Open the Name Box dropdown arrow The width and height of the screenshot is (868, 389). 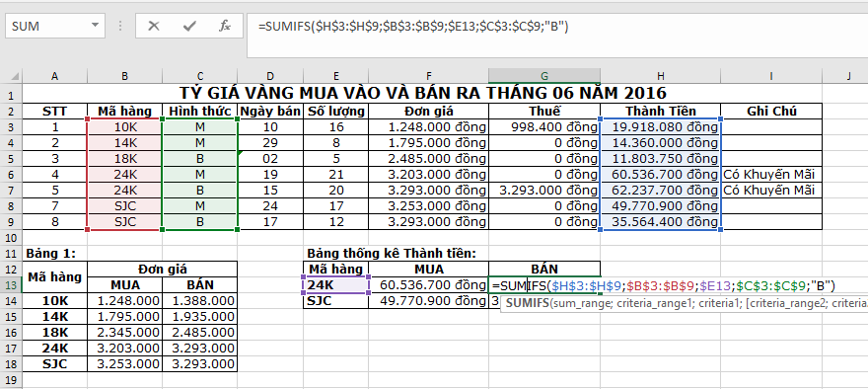click(x=96, y=26)
